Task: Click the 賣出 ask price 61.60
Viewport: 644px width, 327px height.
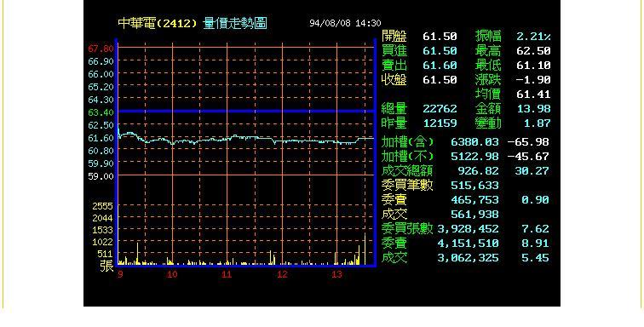Action: [x=440, y=66]
